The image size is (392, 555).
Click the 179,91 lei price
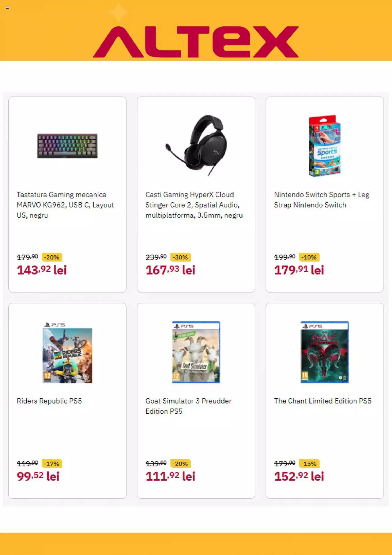click(x=299, y=270)
